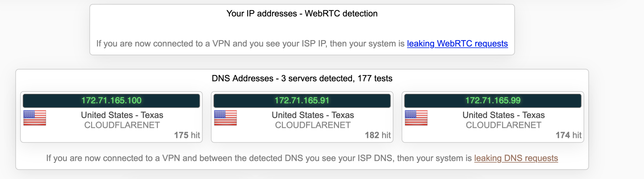Click the US flag beside 172.71.165.100
Screen dimensions: 644x179
(35, 118)
